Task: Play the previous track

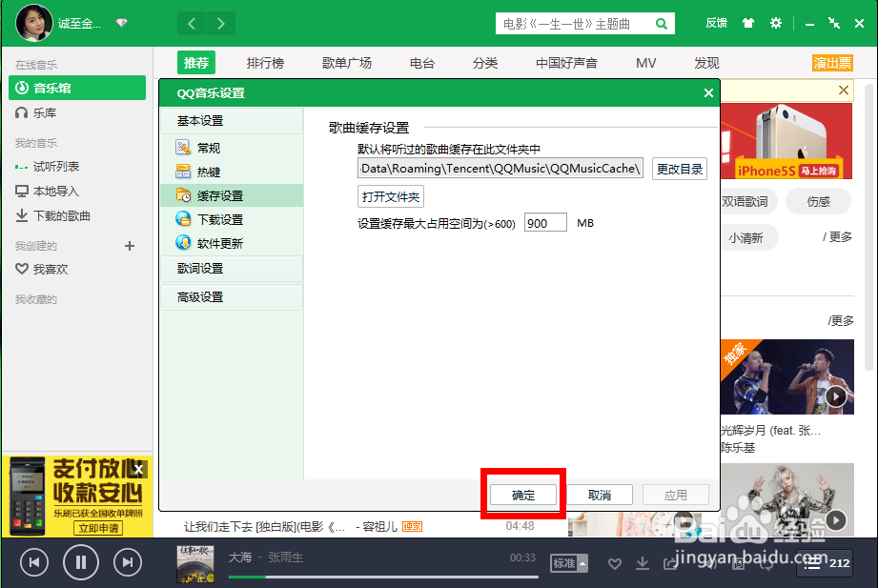Action: point(34,562)
